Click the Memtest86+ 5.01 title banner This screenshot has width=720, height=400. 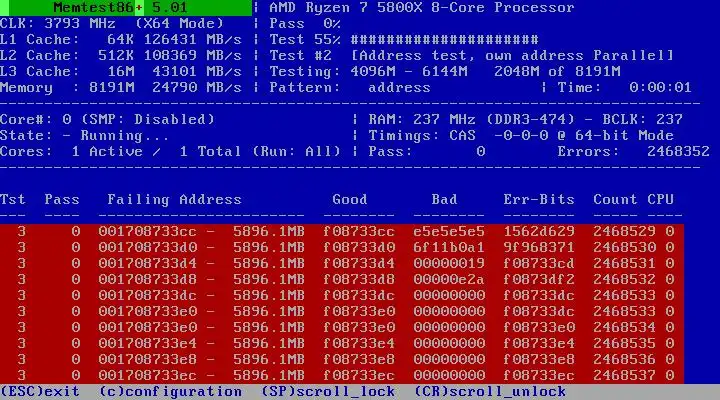(x=126, y=8)
